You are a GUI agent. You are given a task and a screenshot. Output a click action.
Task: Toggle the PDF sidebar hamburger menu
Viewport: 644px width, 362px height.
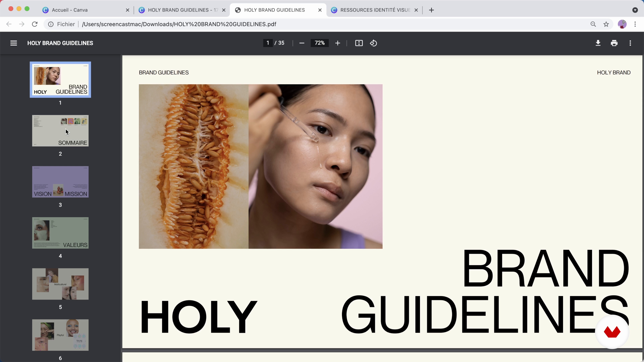coord(13,43)
